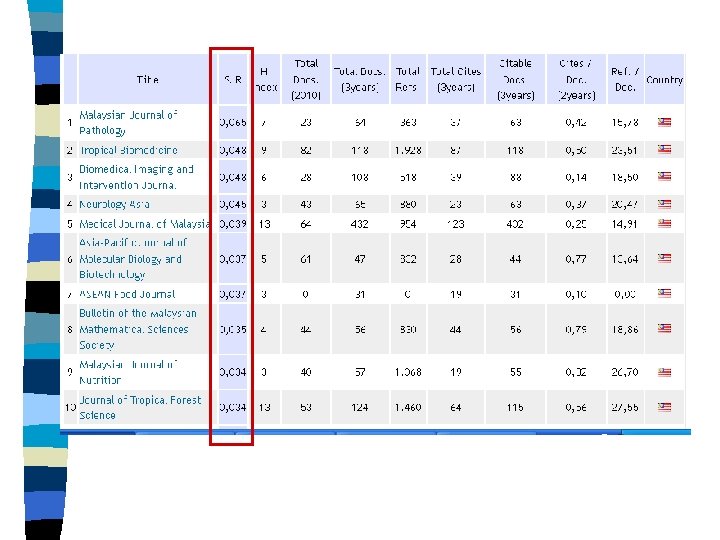Open the Medical Journal of Malaysia link

click(145, 224)
